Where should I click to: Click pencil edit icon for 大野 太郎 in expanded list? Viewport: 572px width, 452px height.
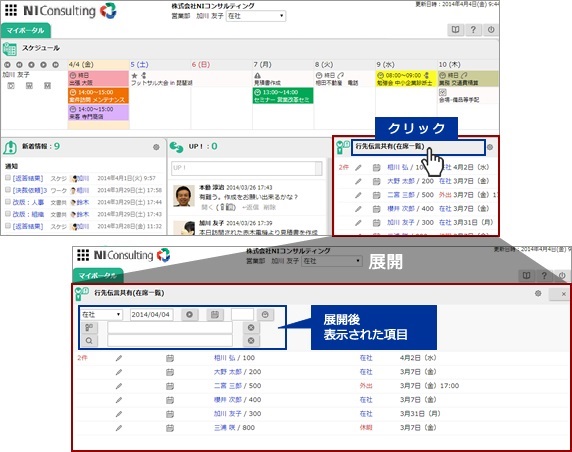pyautogui.click(x=119, y=372)
